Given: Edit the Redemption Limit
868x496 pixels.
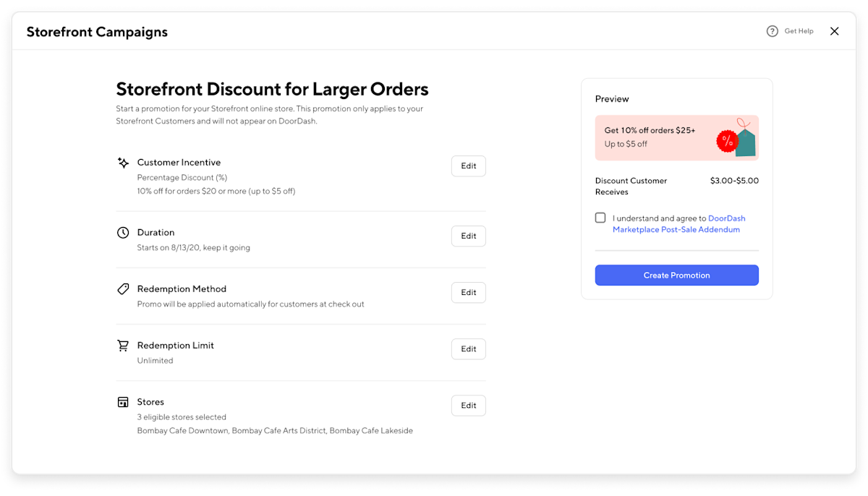Looking at the screenshot, I should pyautogui.click(x=468, y=349).
